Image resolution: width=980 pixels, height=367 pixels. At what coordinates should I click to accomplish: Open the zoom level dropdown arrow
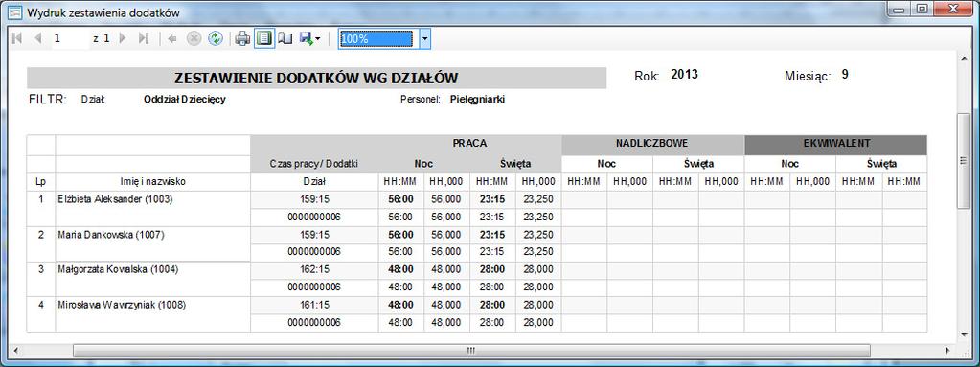tap(425, 38)
